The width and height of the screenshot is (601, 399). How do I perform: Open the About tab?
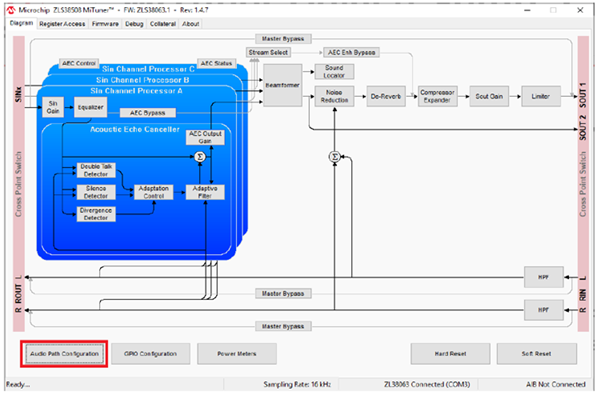point(190,24)
